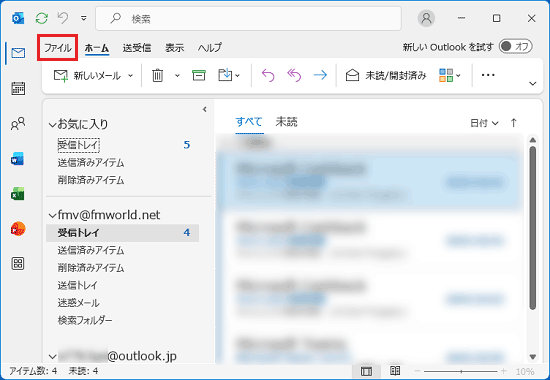The width and height of the screenshot is (550, 380).
Task: Click the Archive icon
Action: 199,75
